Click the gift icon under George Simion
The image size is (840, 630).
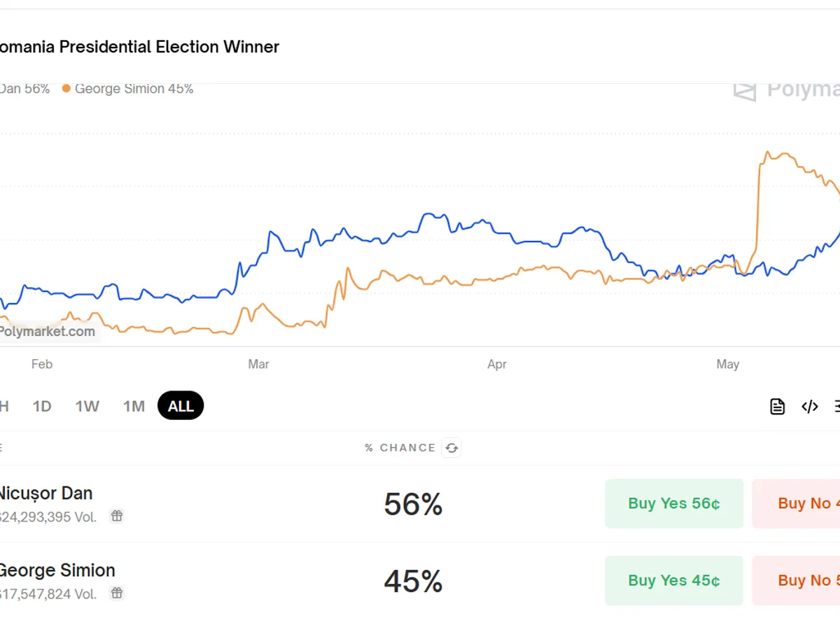117,593
